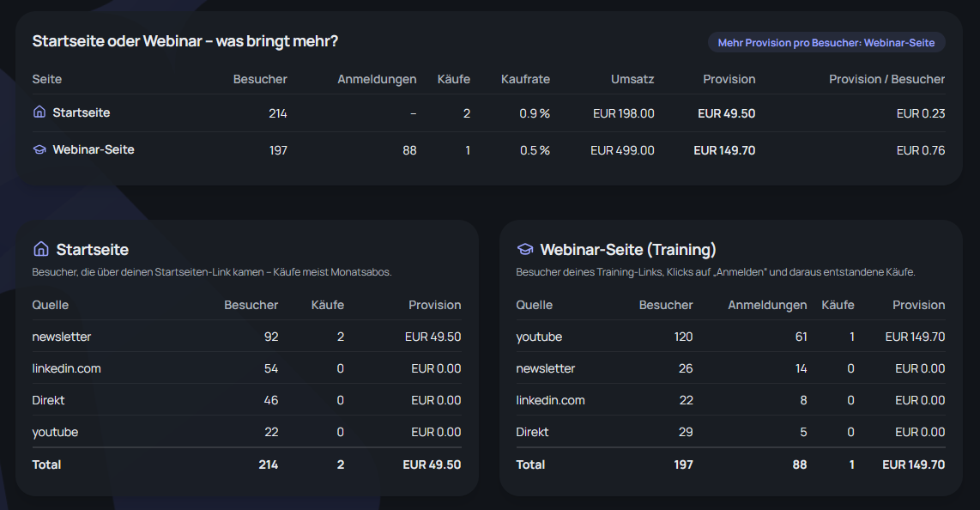This screenshot has height=510, width=980.
Task: Select the 'linkedin.com' source in the Webinar-Seite card
Action: tap(551, 401)
